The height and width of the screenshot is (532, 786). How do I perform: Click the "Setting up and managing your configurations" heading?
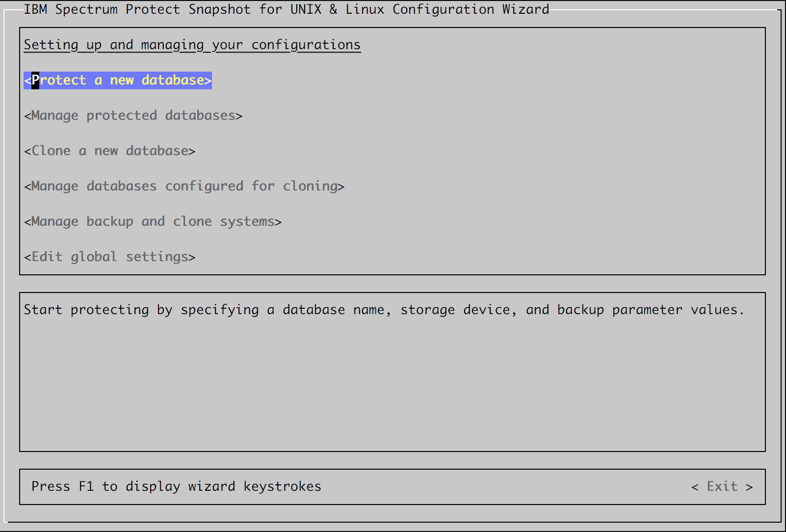[192, 45]
